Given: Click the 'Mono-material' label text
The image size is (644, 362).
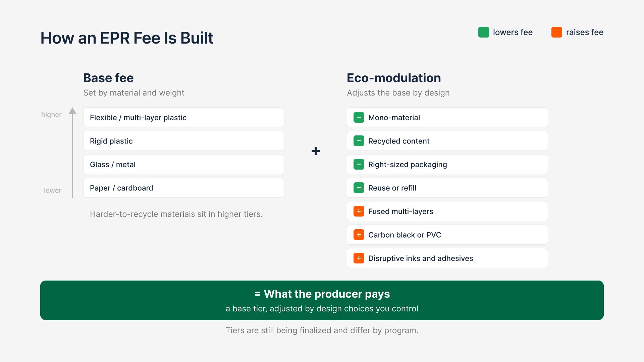Looking at the screenshot, I should pos(394,118).
